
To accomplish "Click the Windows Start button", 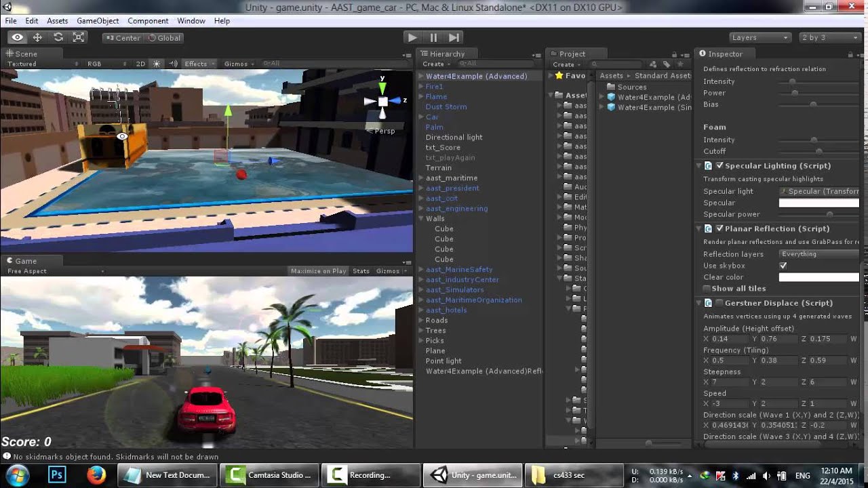I will point(18,475).
